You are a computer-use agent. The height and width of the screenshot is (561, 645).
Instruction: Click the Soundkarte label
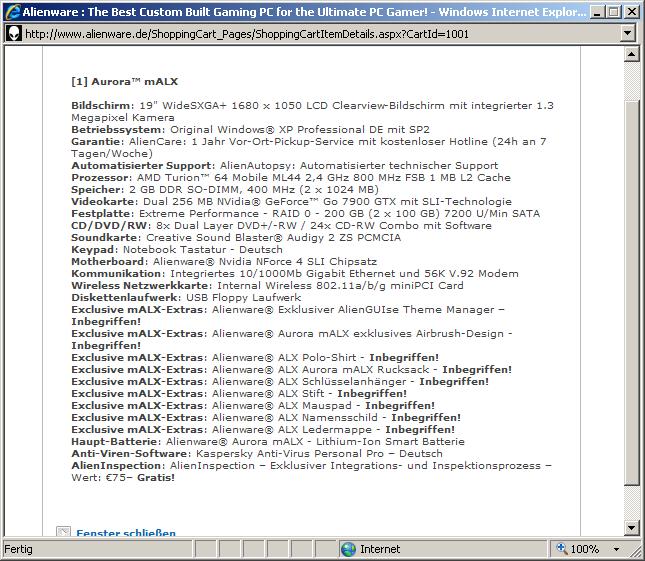coord(106,237)
